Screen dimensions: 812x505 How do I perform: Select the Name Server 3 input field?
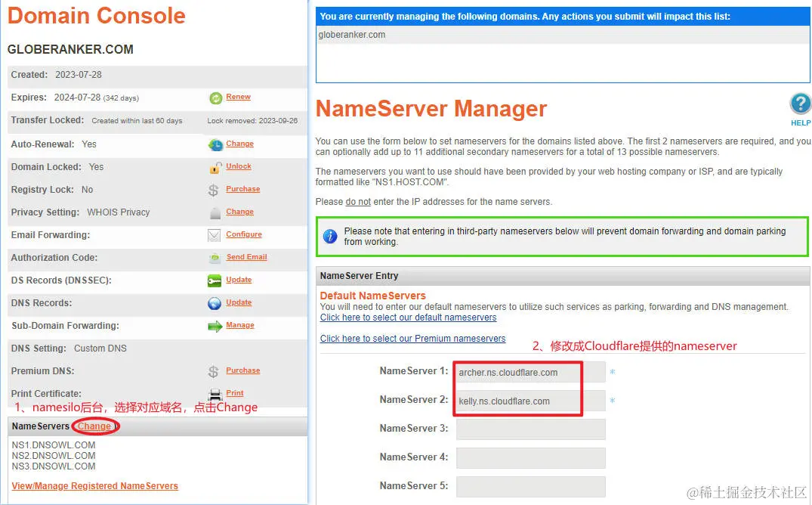point(530,429)
